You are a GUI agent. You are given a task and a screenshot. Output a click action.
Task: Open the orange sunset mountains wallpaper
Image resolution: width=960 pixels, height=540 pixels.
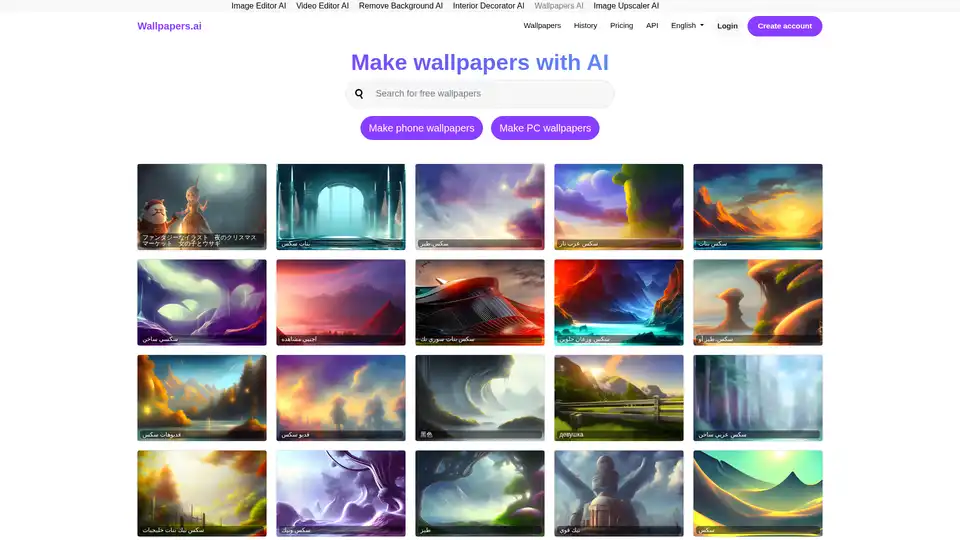757,206
